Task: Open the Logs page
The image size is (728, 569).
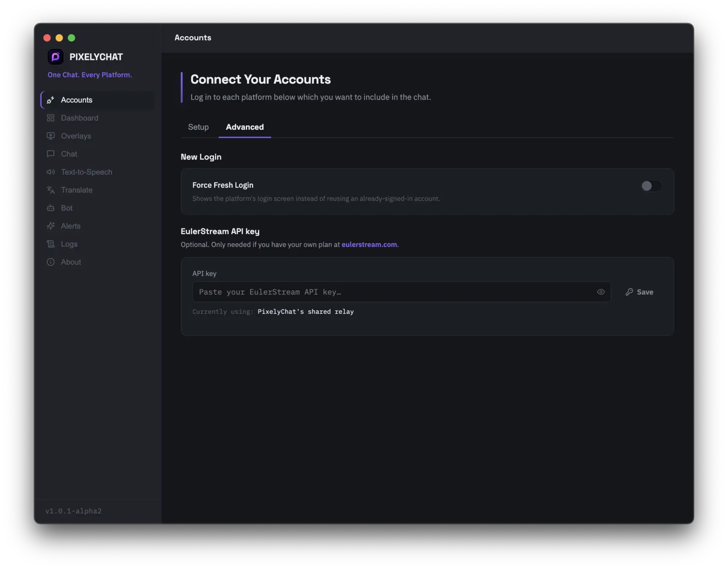Action: point(98,244)
